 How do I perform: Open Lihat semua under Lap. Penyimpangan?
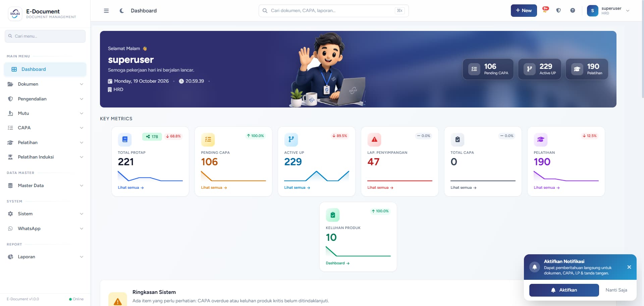380,188
